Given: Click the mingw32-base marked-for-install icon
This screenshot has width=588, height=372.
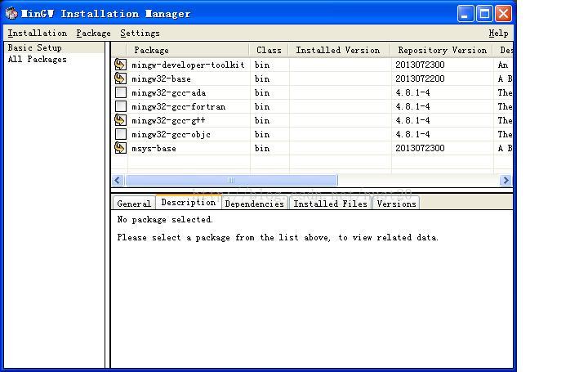Looking at the screenshot, I should click(120, 78).
